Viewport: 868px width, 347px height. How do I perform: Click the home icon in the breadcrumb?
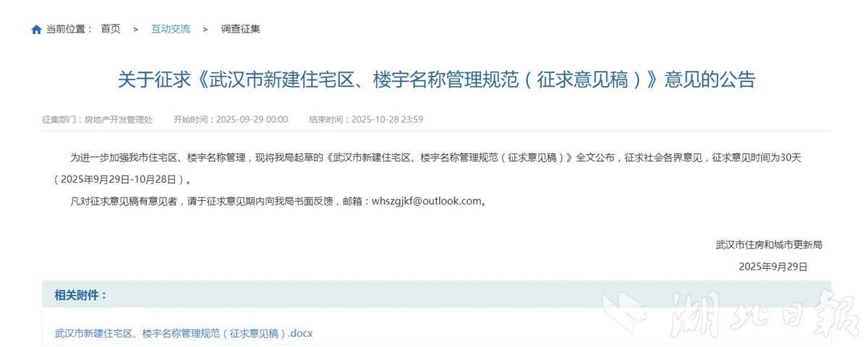click(36, 30)
